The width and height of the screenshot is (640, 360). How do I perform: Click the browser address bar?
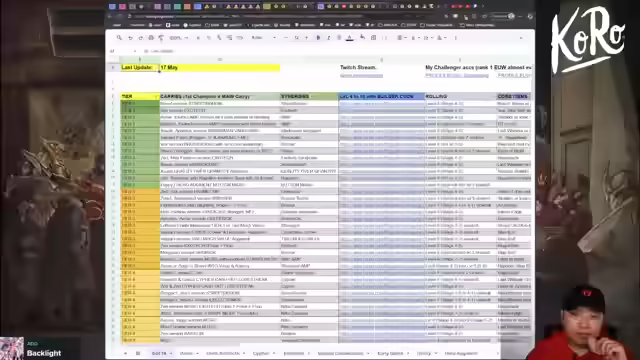[286, 16]
